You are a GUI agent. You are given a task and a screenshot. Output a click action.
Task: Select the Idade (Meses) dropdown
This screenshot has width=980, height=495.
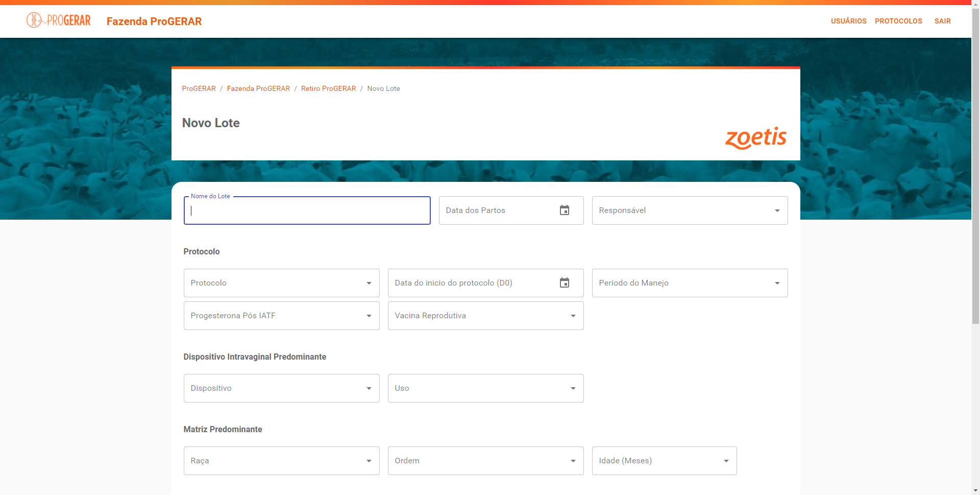click(x=664, y=461)
